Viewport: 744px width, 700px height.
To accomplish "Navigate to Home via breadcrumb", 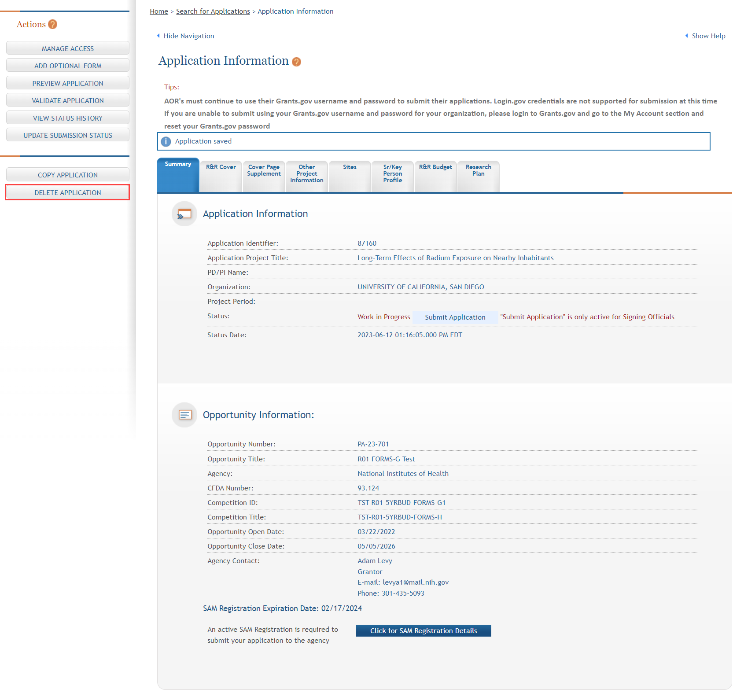I will point(159,11).
